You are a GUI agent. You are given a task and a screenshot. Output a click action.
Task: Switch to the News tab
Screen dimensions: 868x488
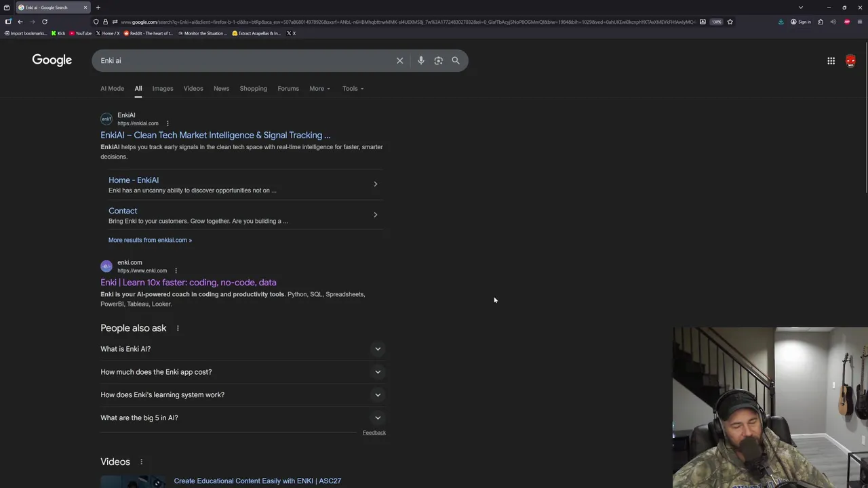[221, 88]
